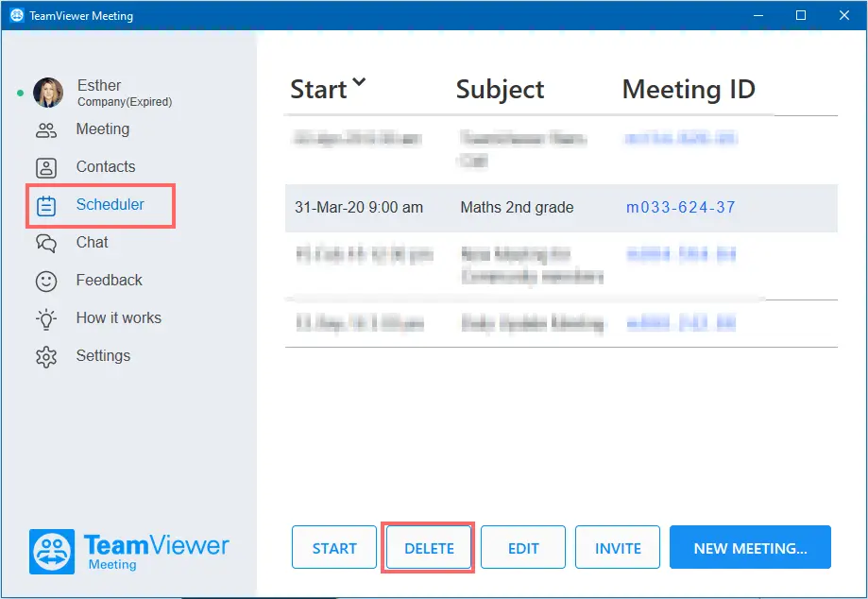This screenshot has height=599, width=868.
Task: Click the Meeting people icon in sidebar
Action: point(46,130)
